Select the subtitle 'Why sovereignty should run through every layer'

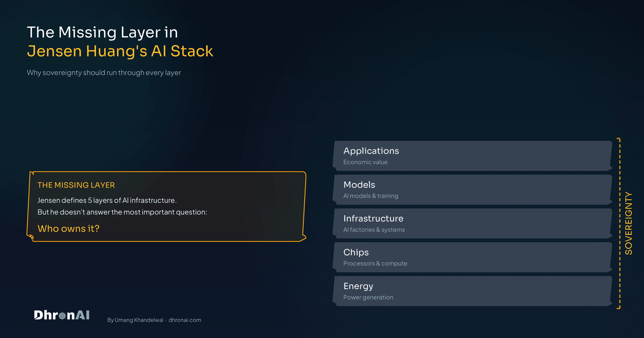pyautogui.click(x=104, y=72)
